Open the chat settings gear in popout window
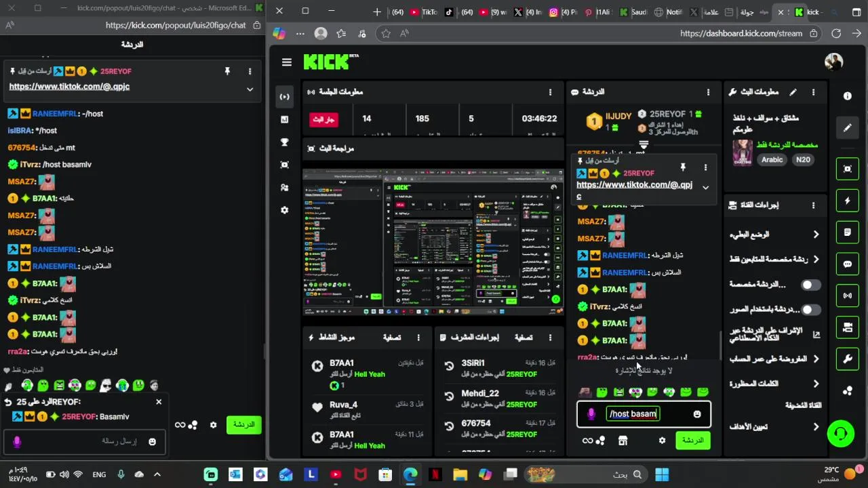The height and width of the screenshot is (488, 868). click(x=213, y=425)
